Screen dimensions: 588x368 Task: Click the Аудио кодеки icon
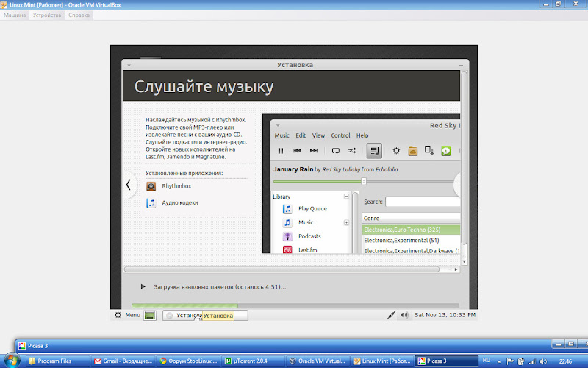[151, 203]
